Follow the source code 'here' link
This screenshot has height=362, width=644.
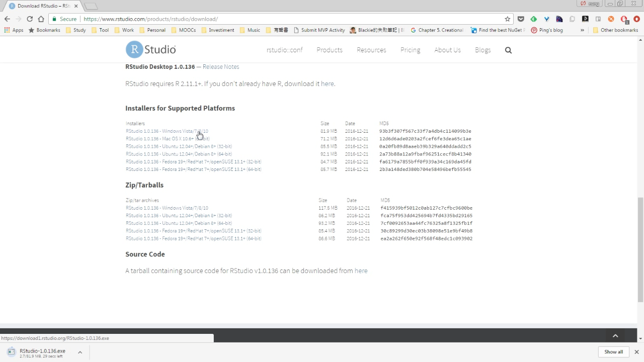click(361, 271)
